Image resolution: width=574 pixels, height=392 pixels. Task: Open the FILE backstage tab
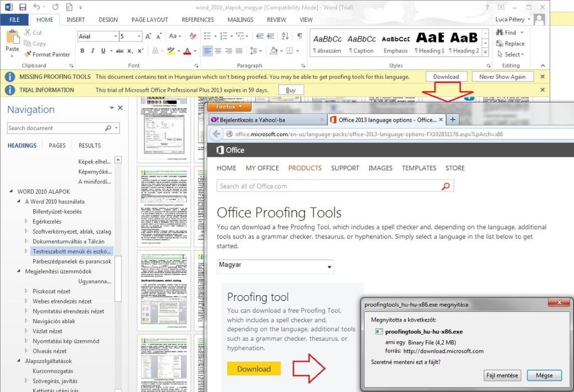click(14, 20)
